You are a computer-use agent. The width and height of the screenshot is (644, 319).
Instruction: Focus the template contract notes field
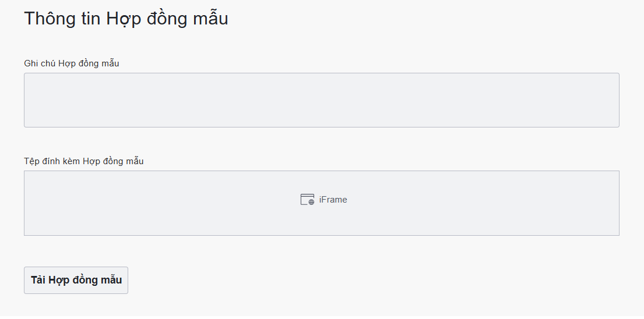[x=321, y=100]
